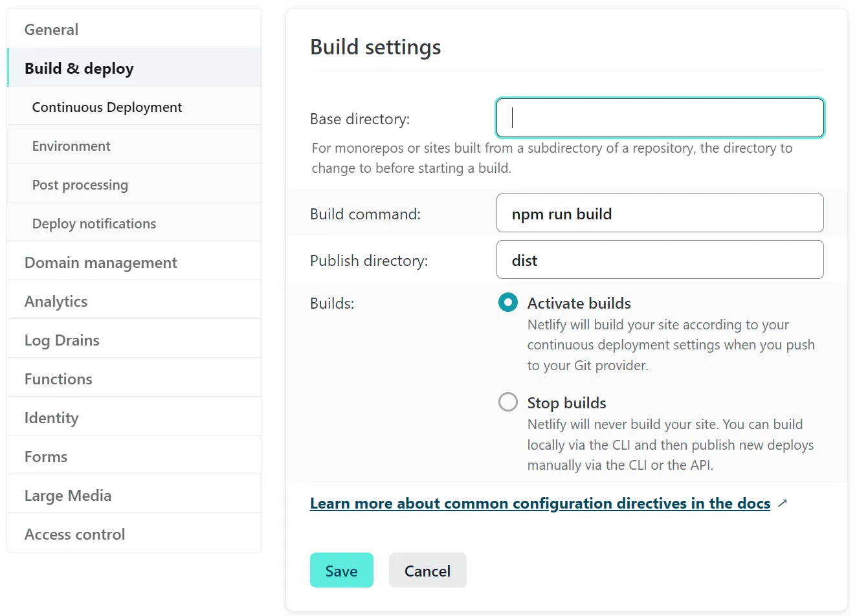Open the Environment subsection
The image size is (857, 616).
[134, 146]
